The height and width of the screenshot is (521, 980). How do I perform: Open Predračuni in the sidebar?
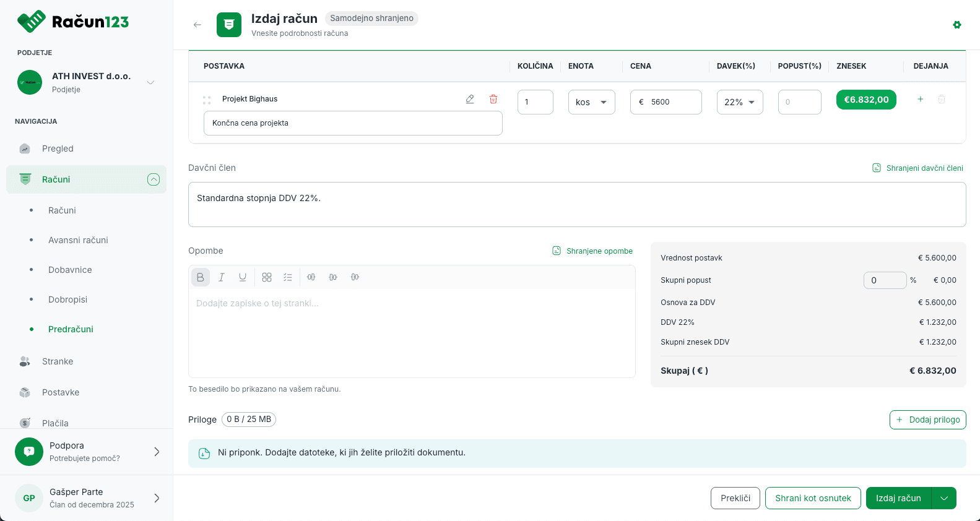point(71,329)
